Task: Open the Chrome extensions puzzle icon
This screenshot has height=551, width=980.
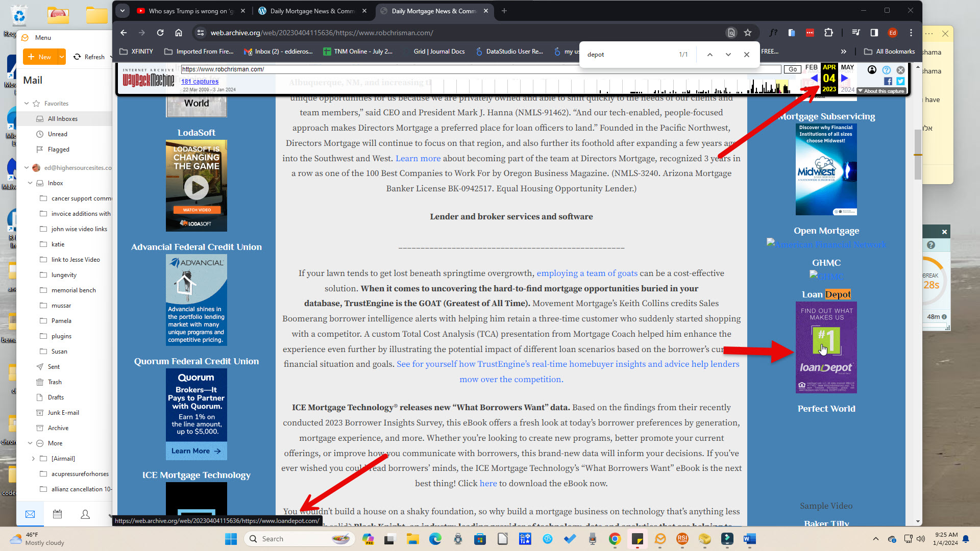Action: [x=828, y=33]
